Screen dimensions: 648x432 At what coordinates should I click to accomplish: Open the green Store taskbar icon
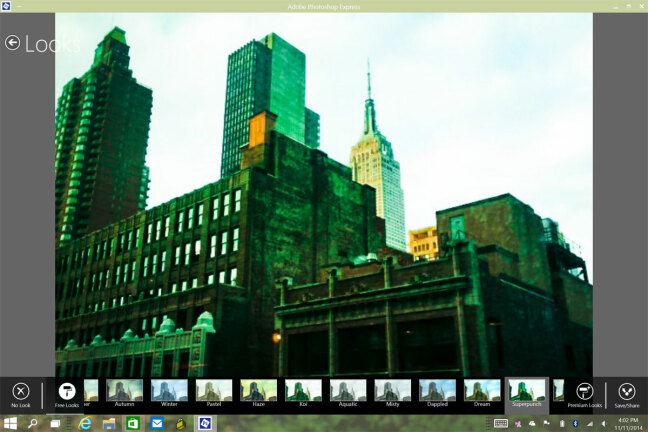click(x=133, y=423)
